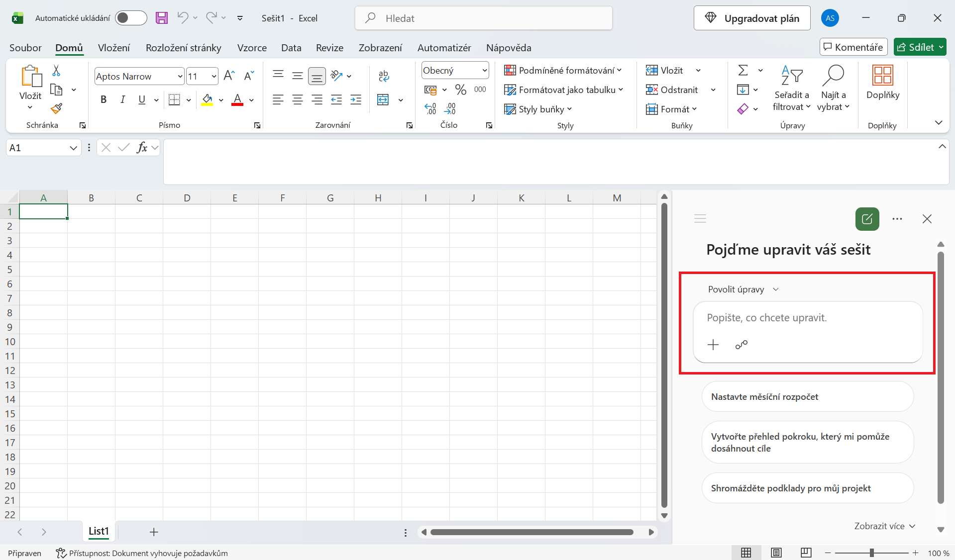Open the Vložení ribbon tab

[x=114, y=48]
